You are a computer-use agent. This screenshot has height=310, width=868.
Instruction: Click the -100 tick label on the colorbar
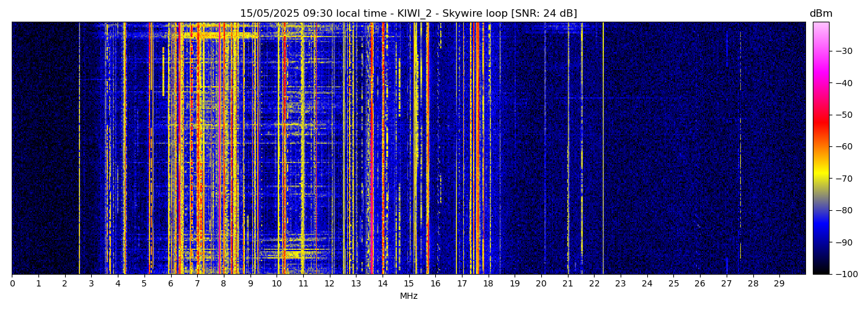pos(846,274)
